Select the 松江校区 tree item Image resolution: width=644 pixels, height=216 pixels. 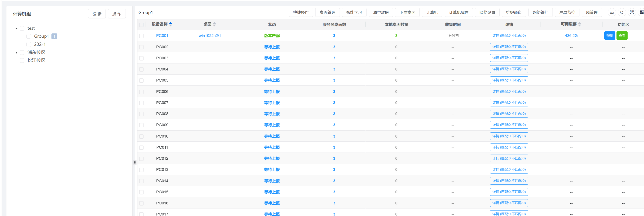(x=36, y=60)
